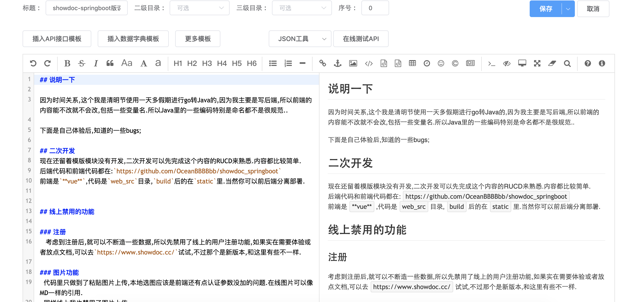
Task: Click 更多模板 button
Action: tap(198, 39)
